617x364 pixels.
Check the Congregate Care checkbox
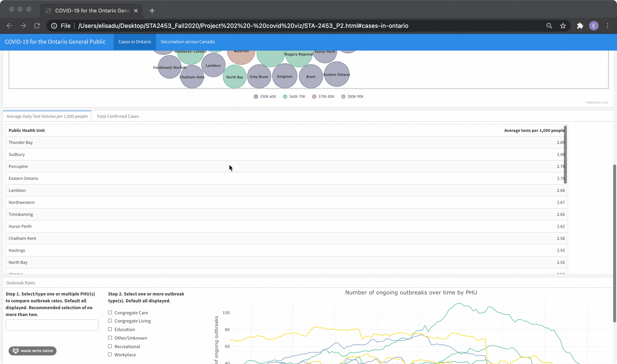pos(110,312)
